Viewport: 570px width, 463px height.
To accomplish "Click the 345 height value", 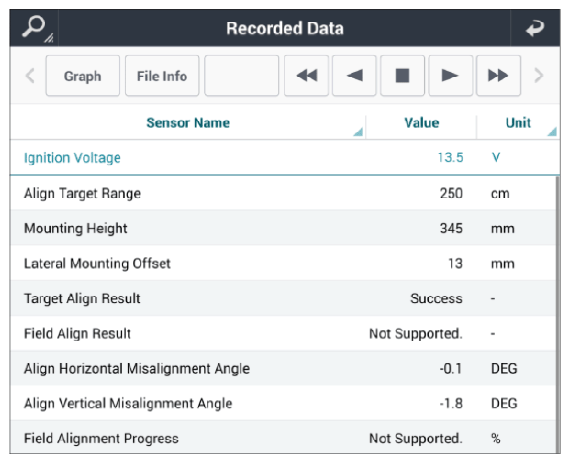I will [451, 228].
